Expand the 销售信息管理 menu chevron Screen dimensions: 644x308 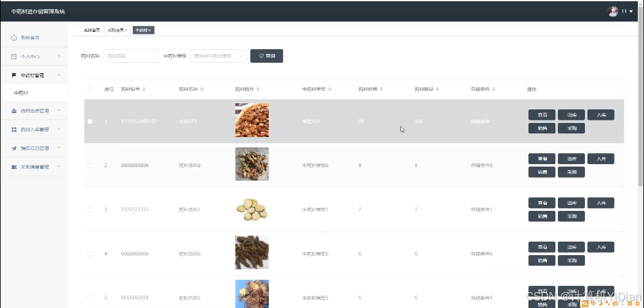coord(58,148)
